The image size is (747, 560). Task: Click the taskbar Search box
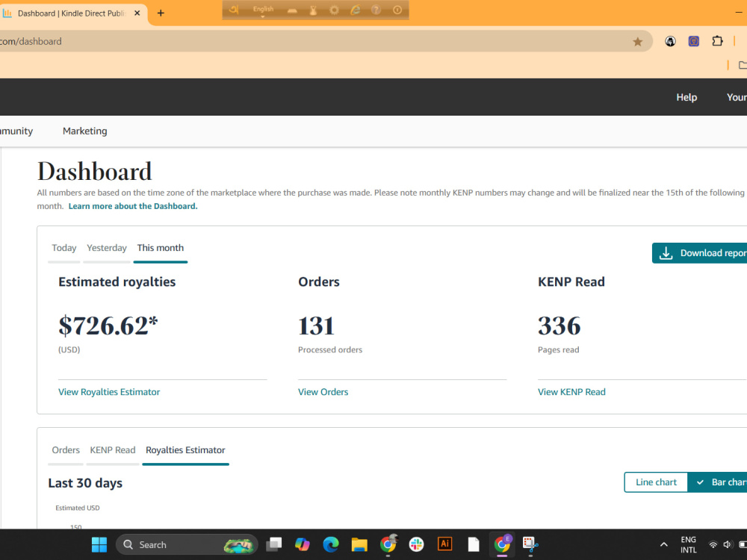click(x=187, y=545)
